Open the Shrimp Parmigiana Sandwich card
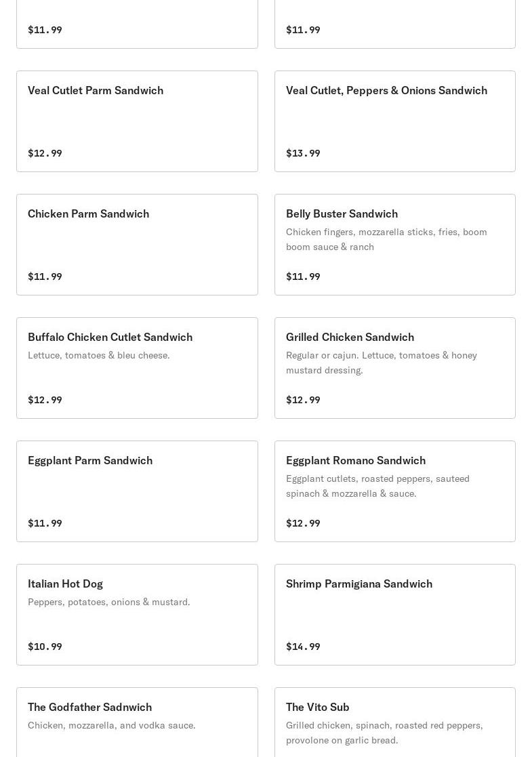Image resolution: width=532 pixels, height=757 pixels. tap(359, 584)
